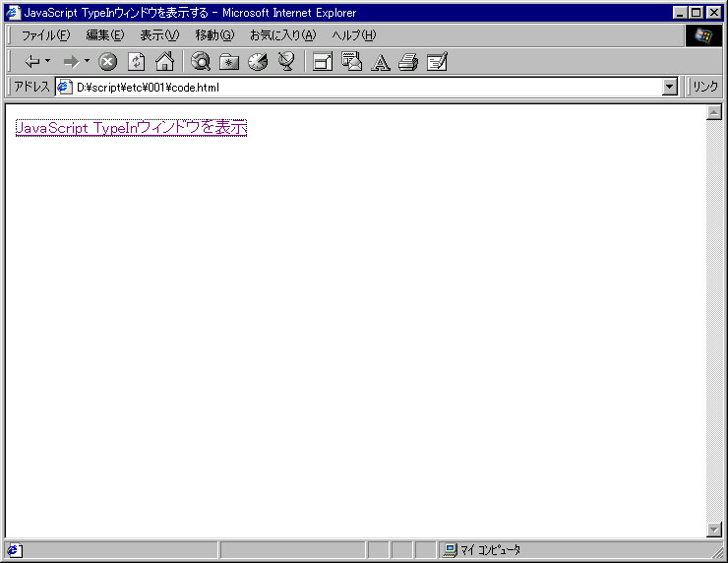The image size is (728, 563).
Task: Open the Forward button history dropdown arrow
Action: [x=87, y=61]
